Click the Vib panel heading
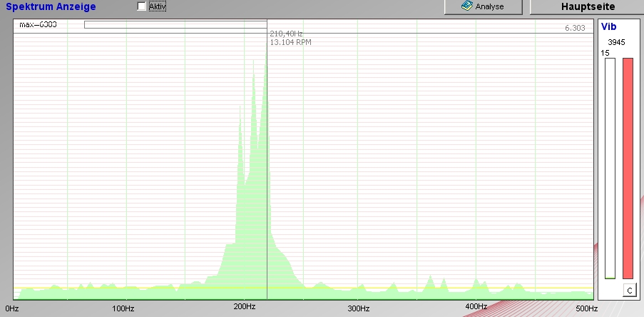This screenshot has width=644, height=317. (608, 26)
